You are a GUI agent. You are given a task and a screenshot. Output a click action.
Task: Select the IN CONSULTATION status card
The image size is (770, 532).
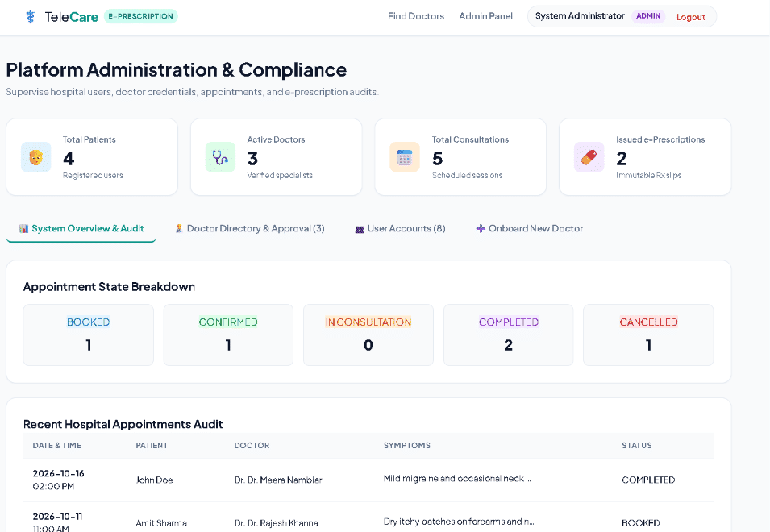click(x=368, y=335)
